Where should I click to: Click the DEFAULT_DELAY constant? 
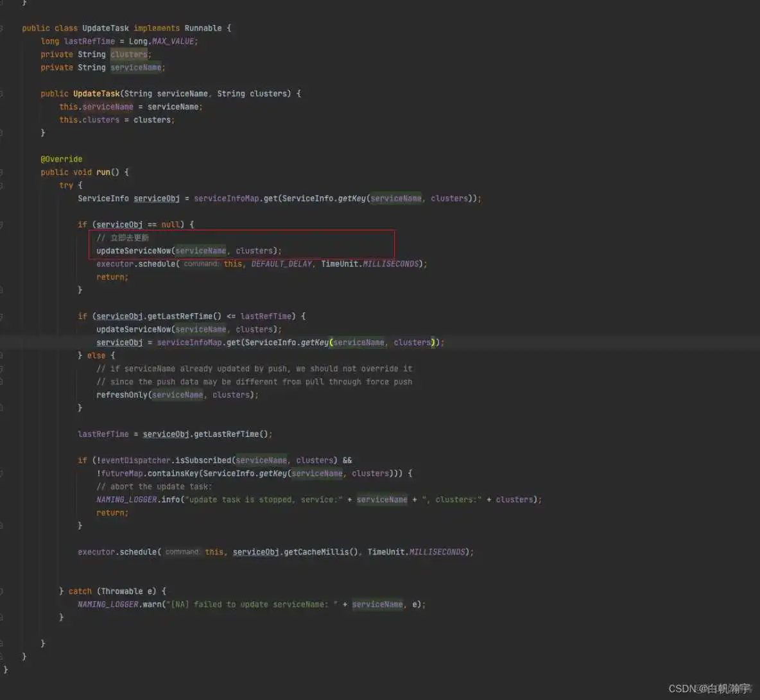(x=281, y=264)
